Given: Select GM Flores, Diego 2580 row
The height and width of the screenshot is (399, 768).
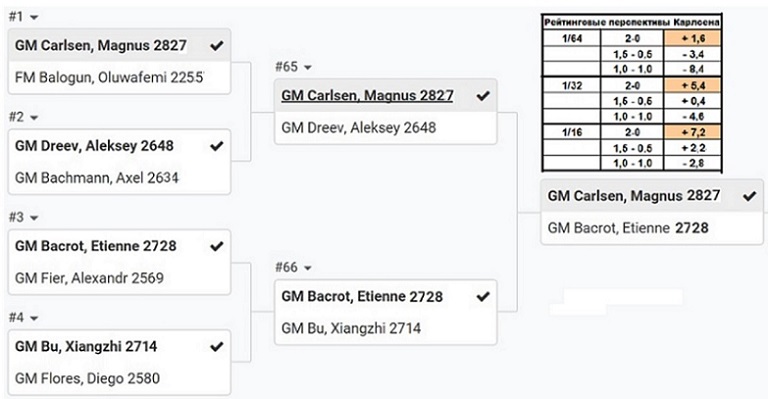Looking at the screenshot, I should 119,378.
